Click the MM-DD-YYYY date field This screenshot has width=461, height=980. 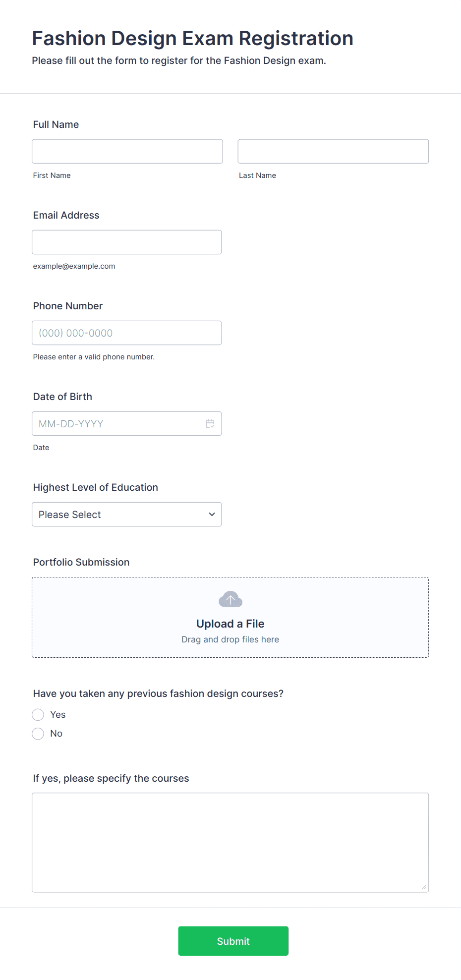(119, 423)
